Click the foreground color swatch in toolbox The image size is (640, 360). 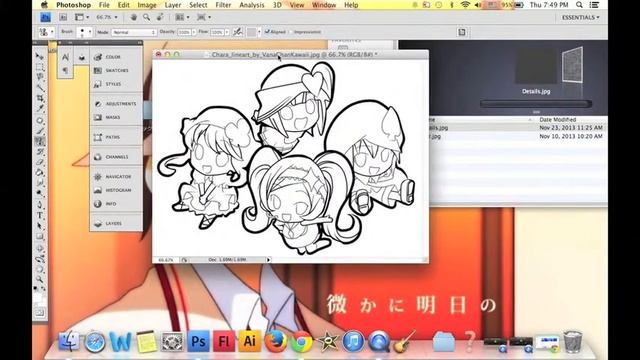[37, 297]
